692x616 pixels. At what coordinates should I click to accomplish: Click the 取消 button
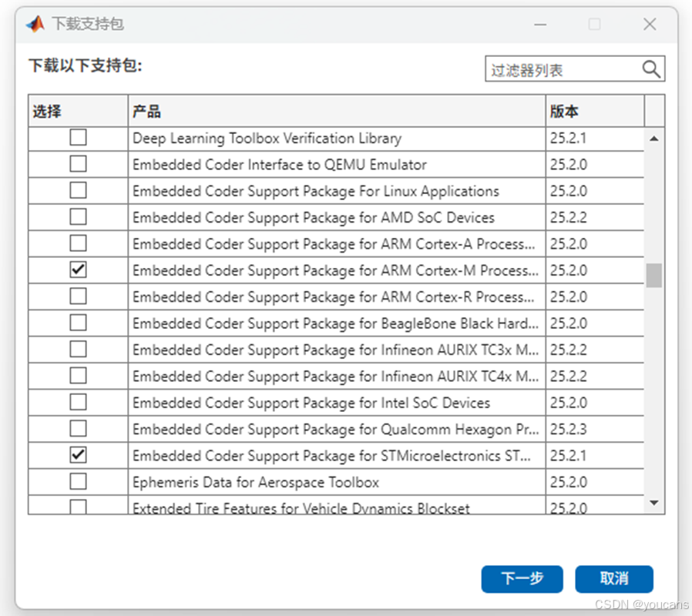coord(614,578)
